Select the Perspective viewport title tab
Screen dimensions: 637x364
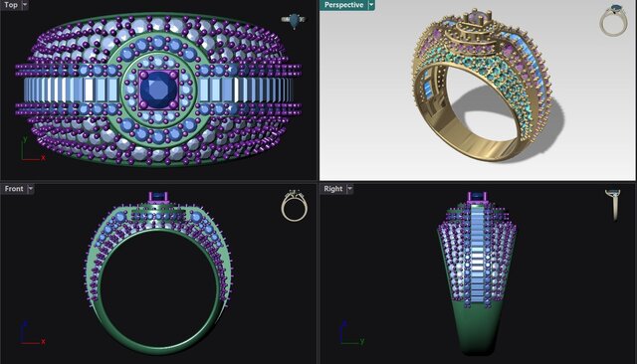tap(343, 5)
